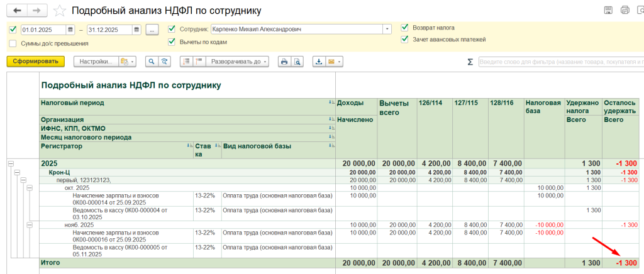Viewport: 644px width, 274px height.
Task: Click the filter word search field
Action: (560, 62)
